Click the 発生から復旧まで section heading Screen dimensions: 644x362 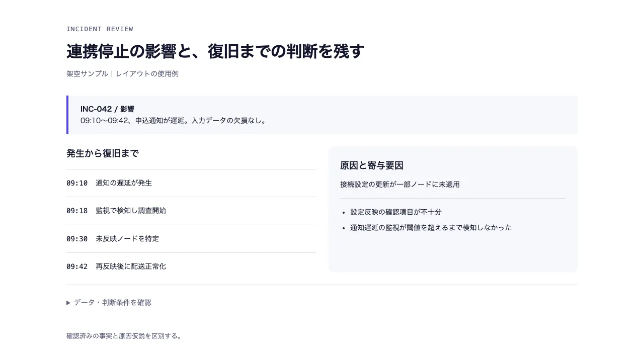coord(102,153)
